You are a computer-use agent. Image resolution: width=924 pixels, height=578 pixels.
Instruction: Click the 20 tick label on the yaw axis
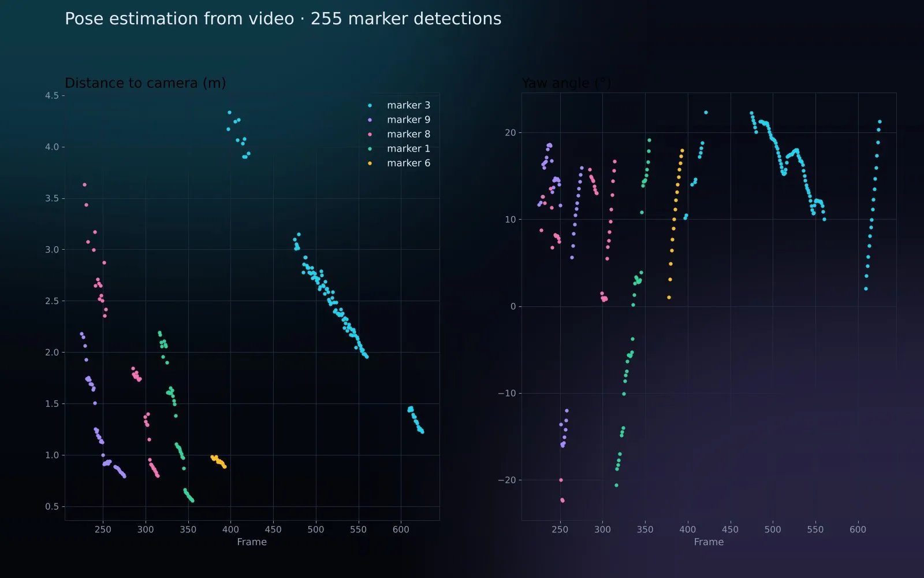pyautogui.click(x=511, y=133)
